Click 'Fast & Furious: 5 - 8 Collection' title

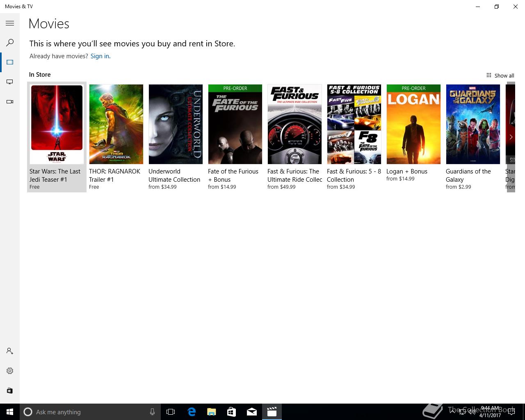coord(354,176)
